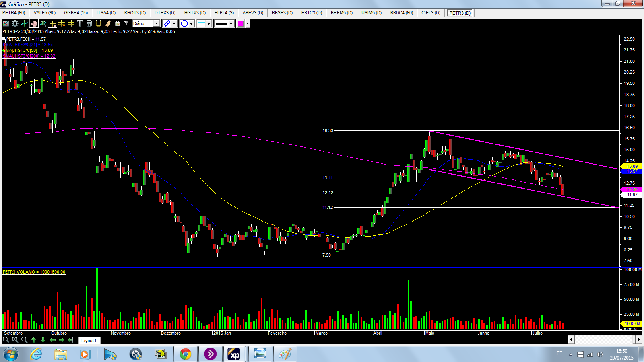Click the green down arrow icon

[x=43, y=340]
